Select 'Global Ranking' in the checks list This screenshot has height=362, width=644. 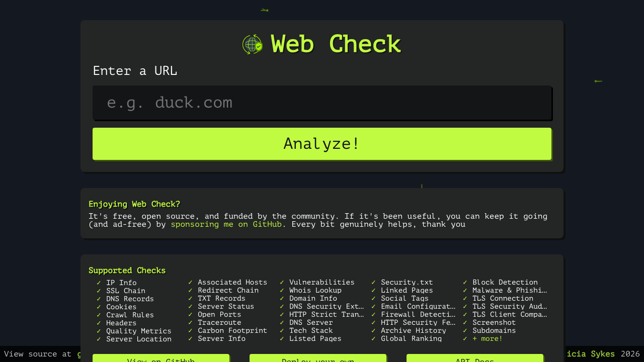click(x=412, y=338)
